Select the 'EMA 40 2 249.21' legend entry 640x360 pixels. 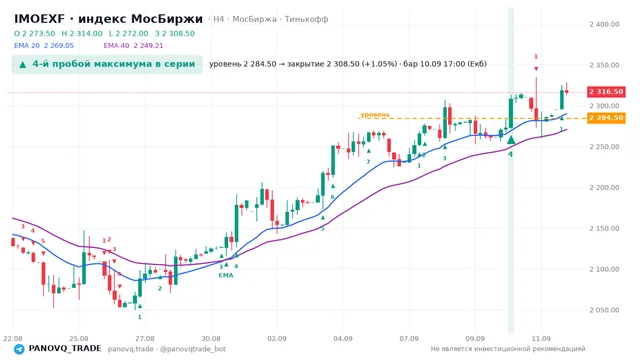[x=133, y=45]
